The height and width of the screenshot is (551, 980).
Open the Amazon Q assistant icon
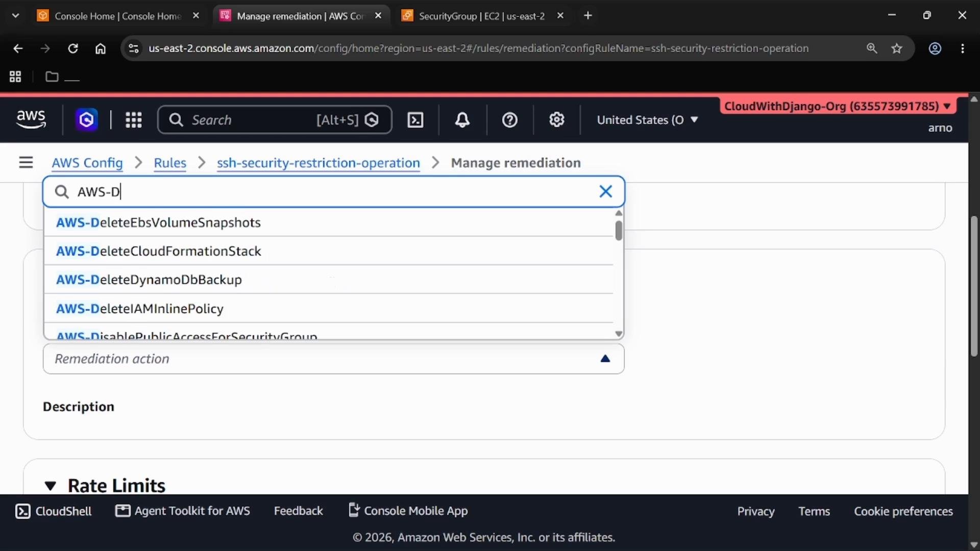pos(87,120)
